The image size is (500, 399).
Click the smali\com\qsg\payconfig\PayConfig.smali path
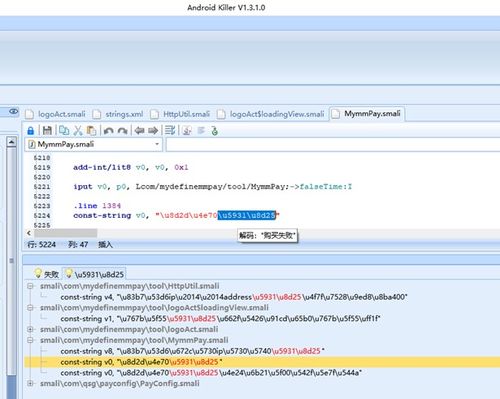120,384
